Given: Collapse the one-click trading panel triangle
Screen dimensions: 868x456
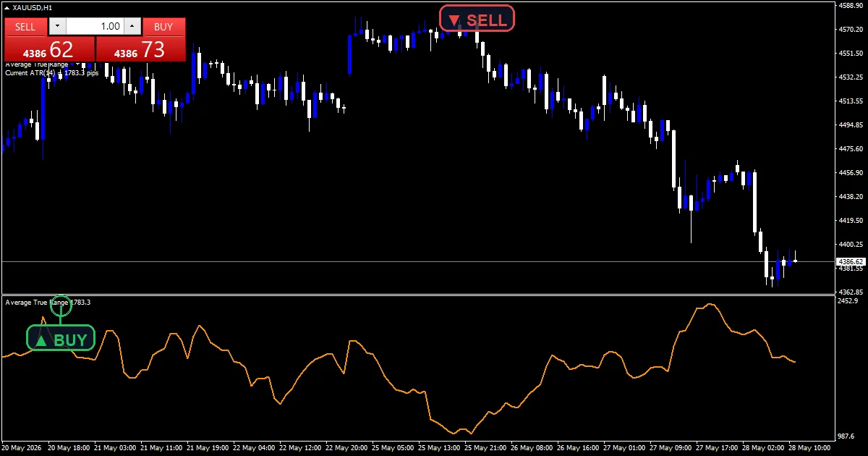Looking at the screenshot, I should (x=7, y=8).
